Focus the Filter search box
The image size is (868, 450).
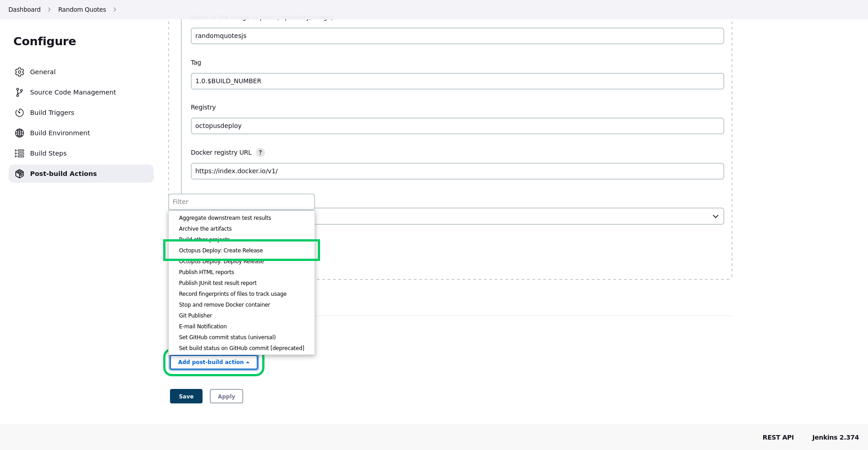tap(241, 202)
